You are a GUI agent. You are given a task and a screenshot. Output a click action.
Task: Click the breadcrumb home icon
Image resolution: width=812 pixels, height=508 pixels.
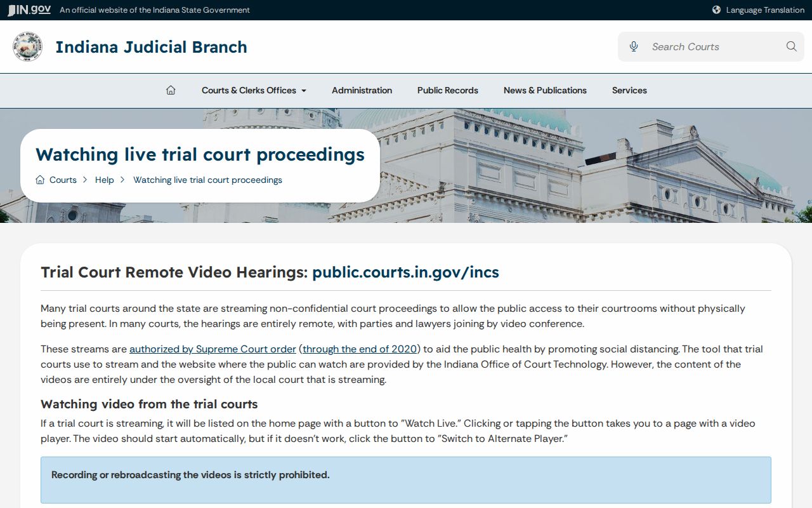[40, 180]
